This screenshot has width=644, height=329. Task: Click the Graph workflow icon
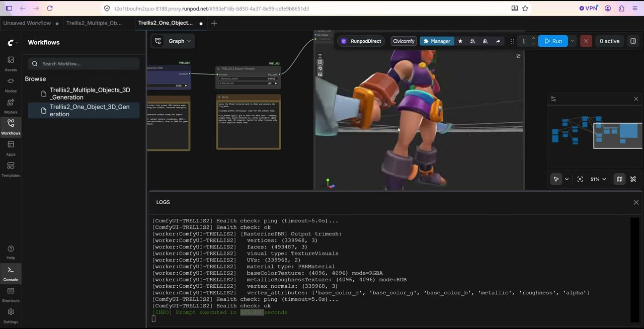[x=158, y=41]
